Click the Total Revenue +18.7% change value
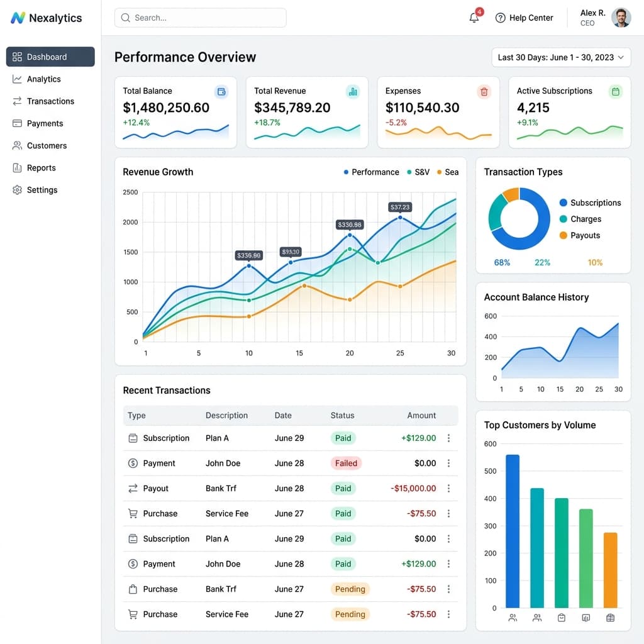Viewport: 644px width, 644px height. coord(267,123)
